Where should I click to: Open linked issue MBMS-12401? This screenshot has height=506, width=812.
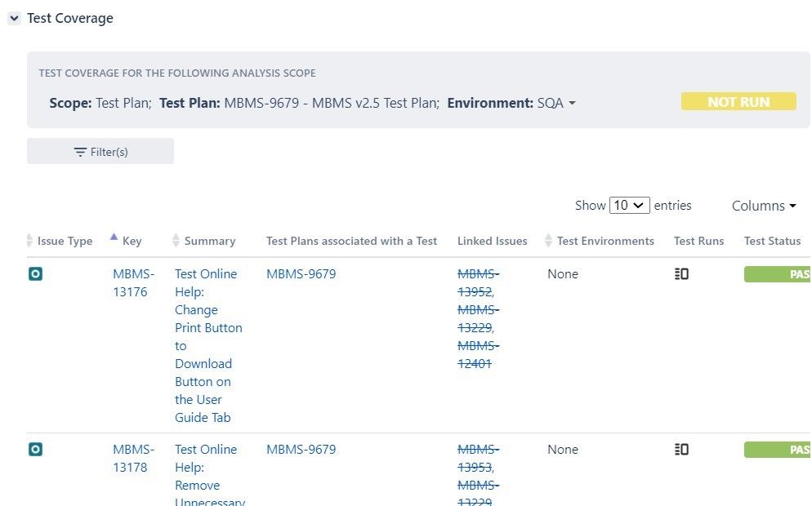coord(477,354)
